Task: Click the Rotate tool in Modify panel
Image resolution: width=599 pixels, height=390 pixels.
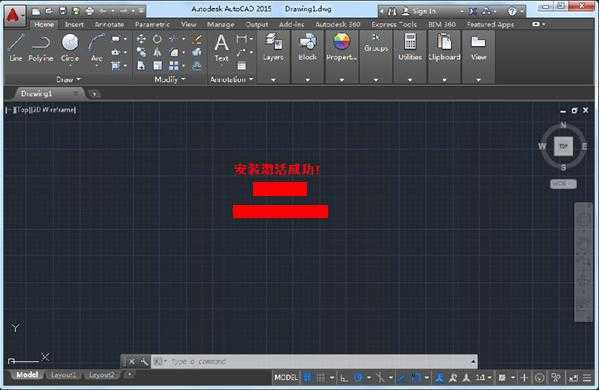Action: 157,39
